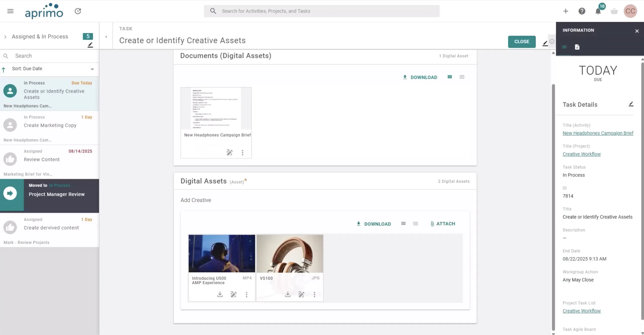Close the Information panel with the X
The image size is (644, 335).
[x=637, y=31]
